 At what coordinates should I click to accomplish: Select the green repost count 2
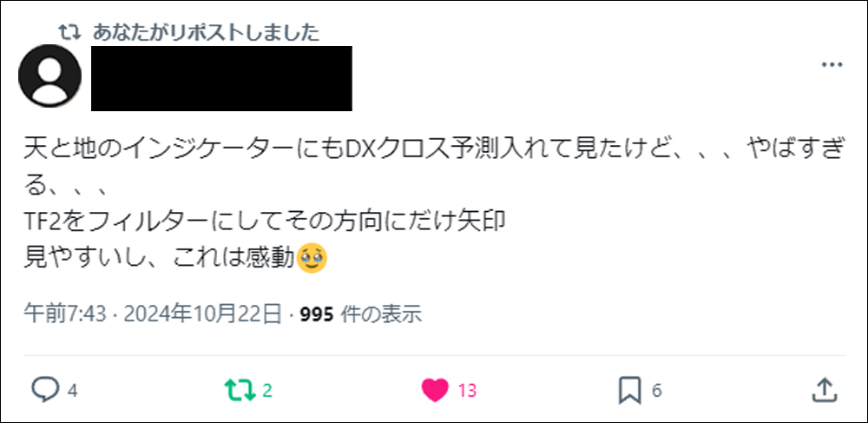coord(266,392)
